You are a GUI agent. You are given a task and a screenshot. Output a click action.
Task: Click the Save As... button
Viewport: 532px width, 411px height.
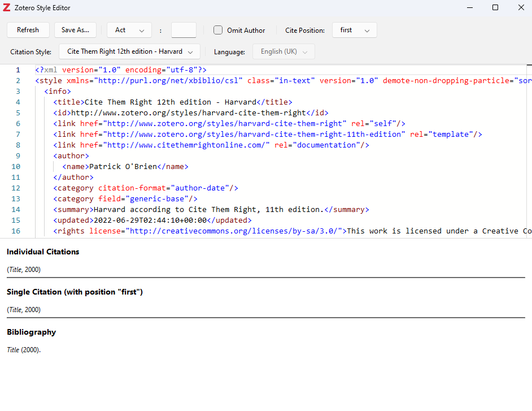coord(75,30)
